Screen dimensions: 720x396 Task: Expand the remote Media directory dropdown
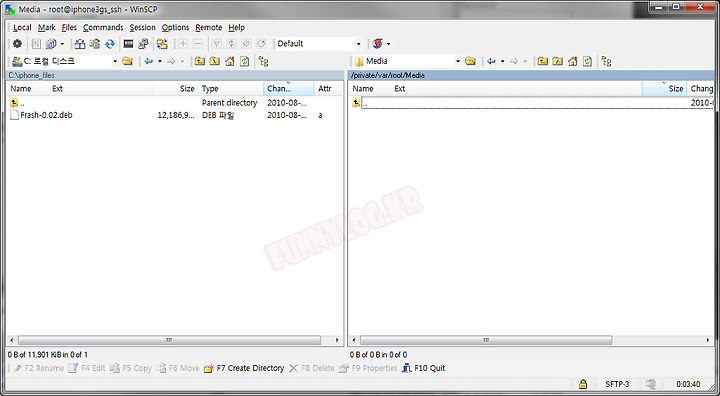point(458,61)
